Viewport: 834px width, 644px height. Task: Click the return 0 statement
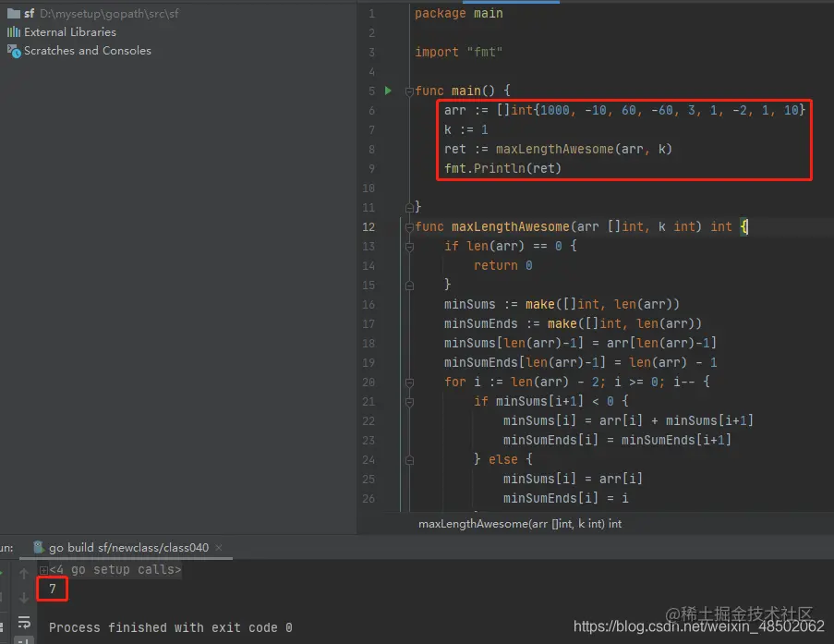tap(502, 265)
